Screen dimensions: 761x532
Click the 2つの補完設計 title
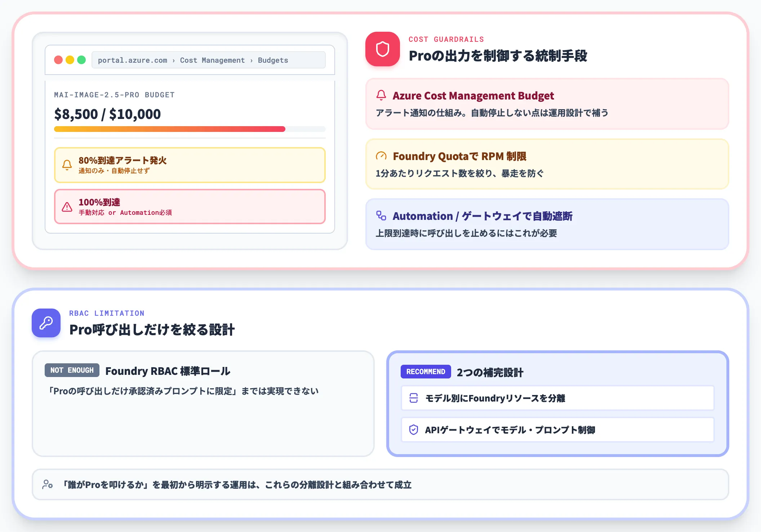490,372
